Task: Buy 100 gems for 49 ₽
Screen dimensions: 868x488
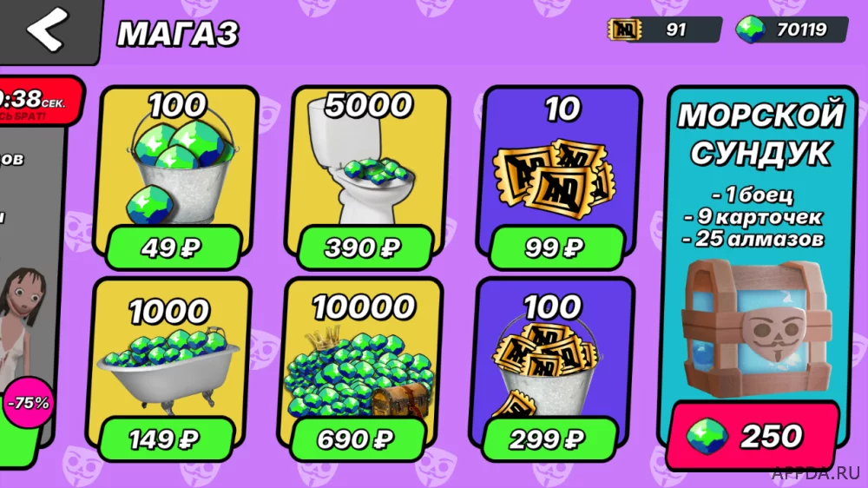Action: coord(174,247)
